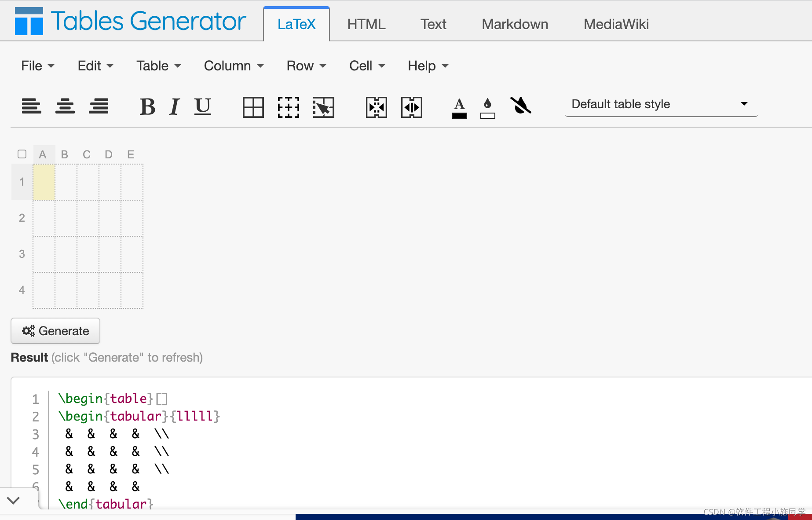Image resolution: width=812 pixels, height=520 pixels.
Task: Open the Cell menu
Action: [367, 66]
